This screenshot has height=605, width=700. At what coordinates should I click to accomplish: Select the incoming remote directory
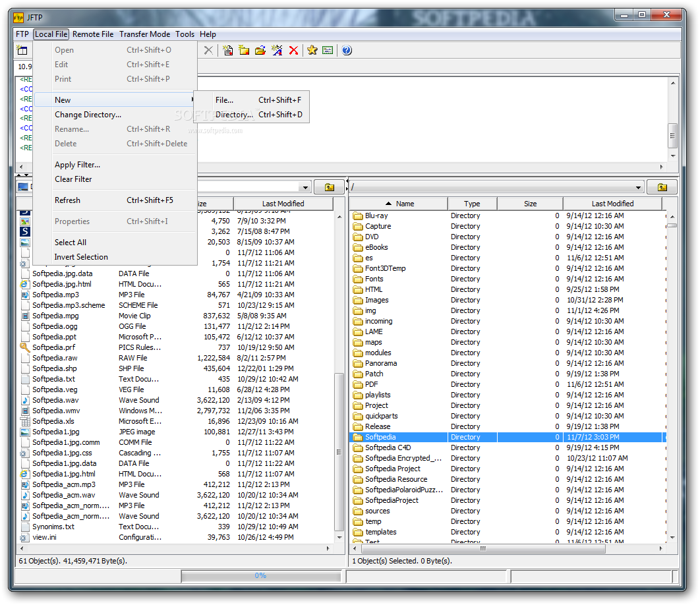click(508, 321)
